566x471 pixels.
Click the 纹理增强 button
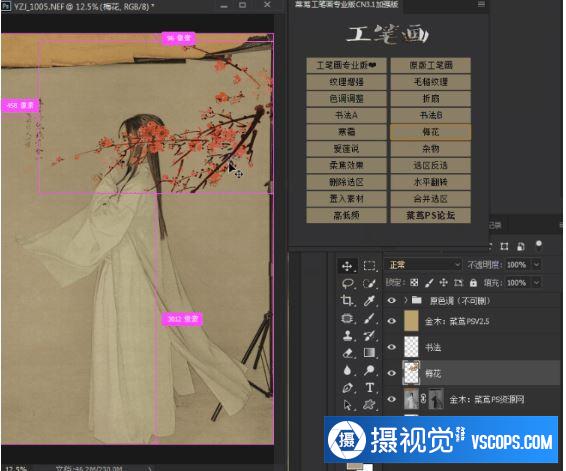click(x=347, y=82)
